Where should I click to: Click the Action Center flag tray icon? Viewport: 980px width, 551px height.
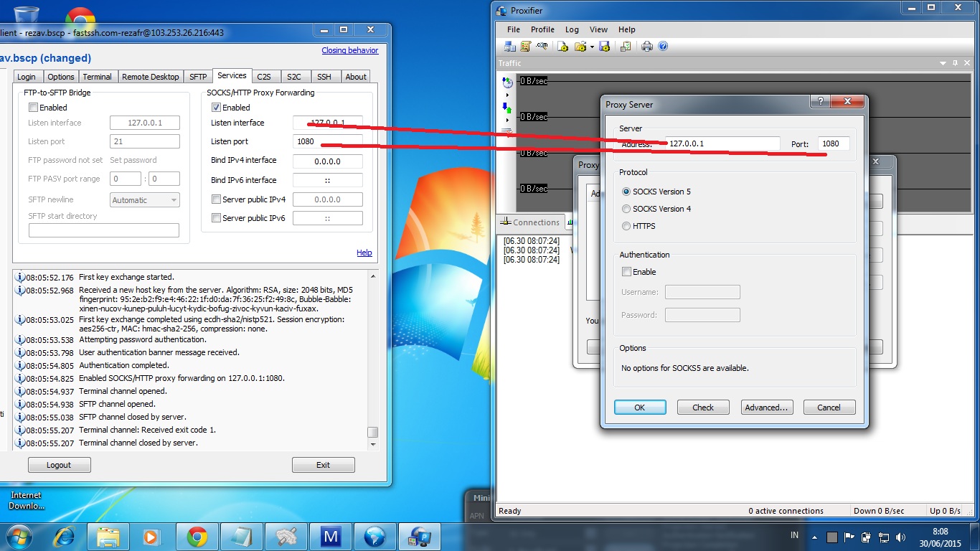(x=849, y=536)
